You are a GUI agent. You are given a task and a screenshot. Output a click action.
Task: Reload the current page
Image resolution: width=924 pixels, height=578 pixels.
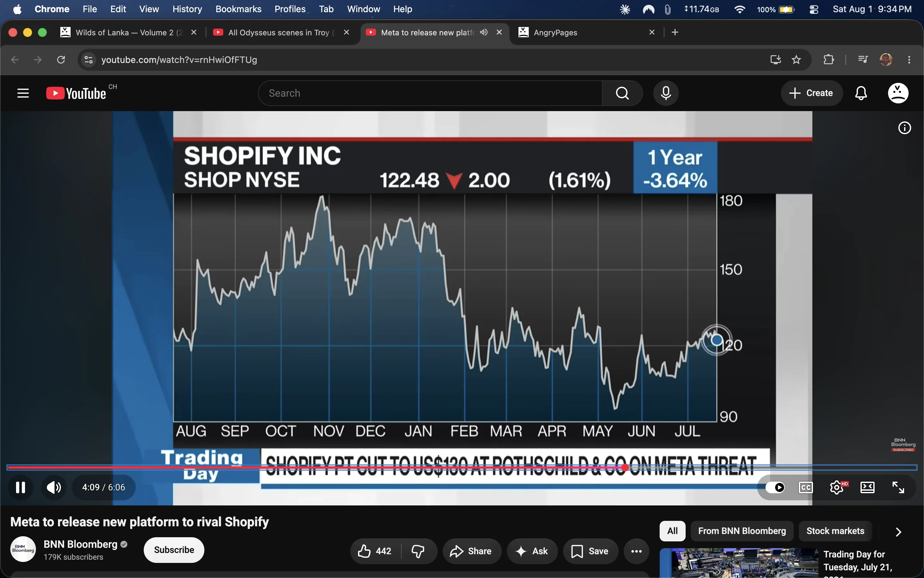(61, 60)
